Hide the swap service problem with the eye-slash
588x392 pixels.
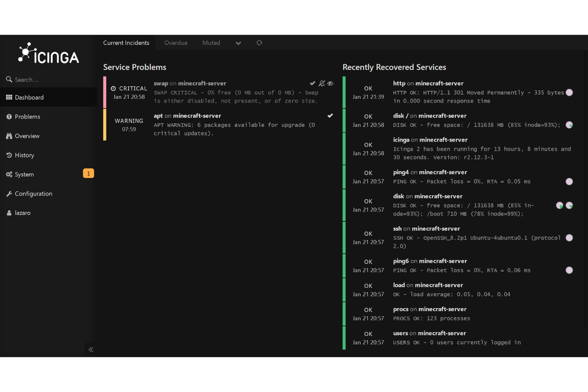331,83
